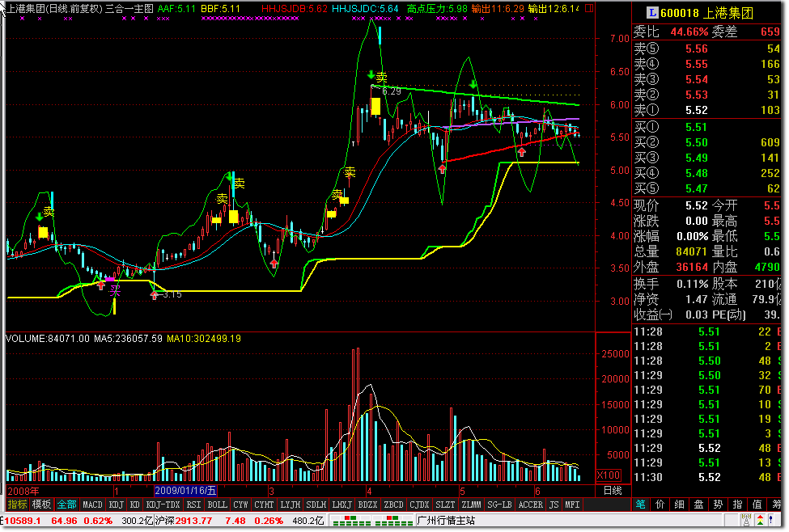
Task: Pick the ZLMM indicator
Action: point(471,505)
